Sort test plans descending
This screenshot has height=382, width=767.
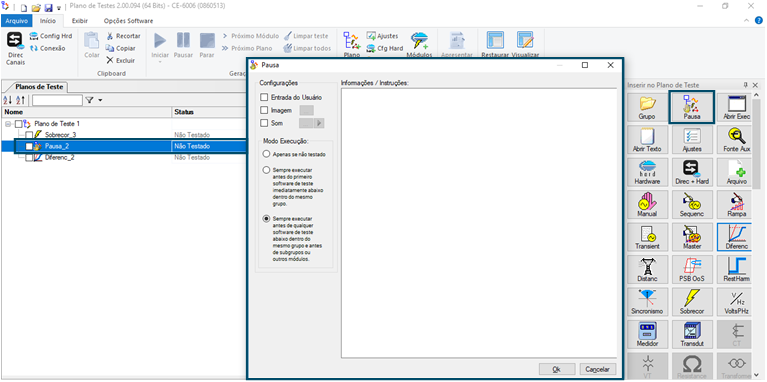(20, 100)
